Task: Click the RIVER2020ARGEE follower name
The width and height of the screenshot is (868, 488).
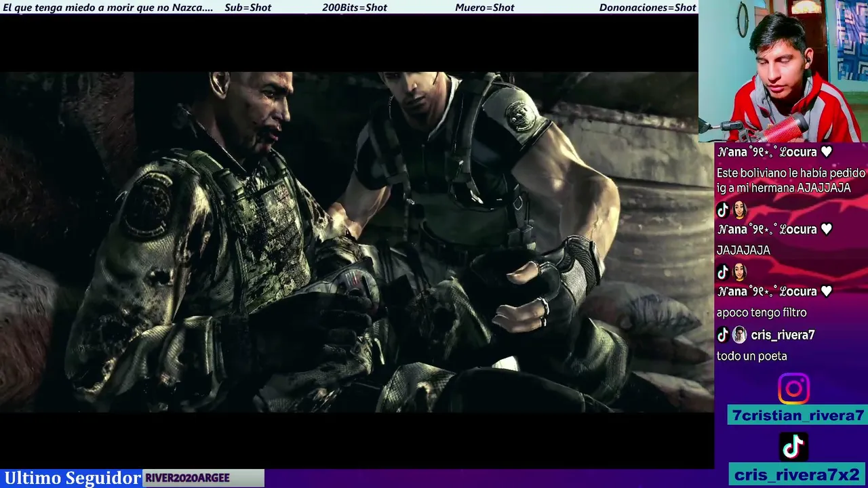Action: 187,478
